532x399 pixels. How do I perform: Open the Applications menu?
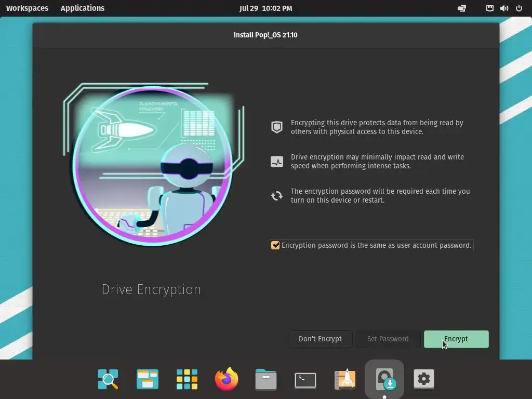point(83,8)
